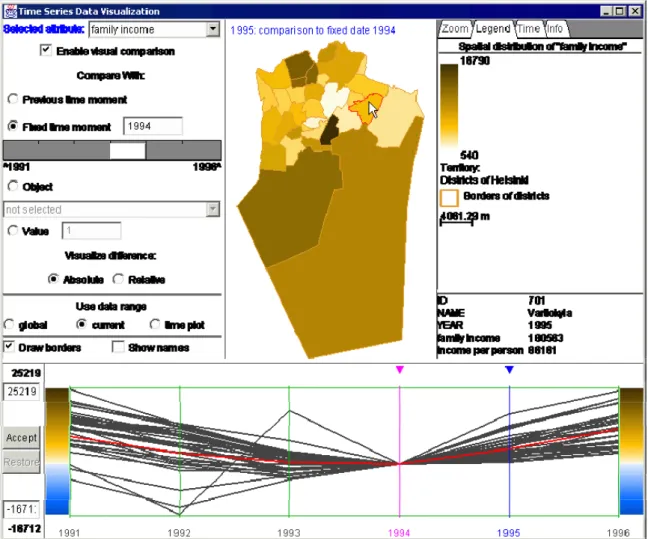Image resolution: width=648 pixels, height=539 pixels.
Task: Click the magenta 1994 axis label
Action: pyautogui.click(x=399, y=533)
